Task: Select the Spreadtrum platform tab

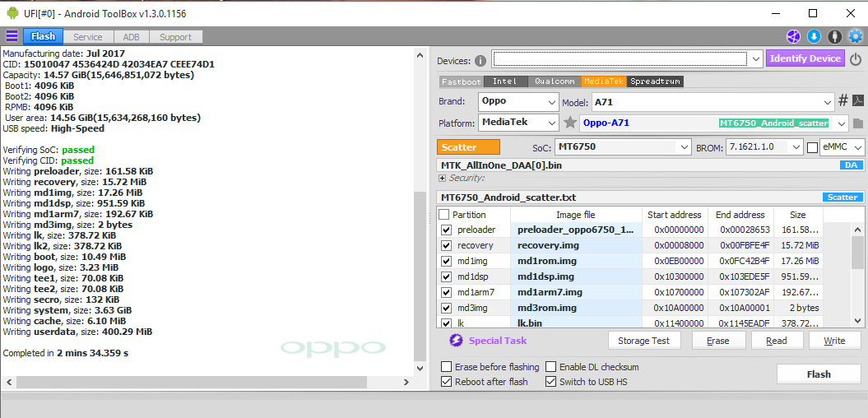Action: [x=656, y=81]
